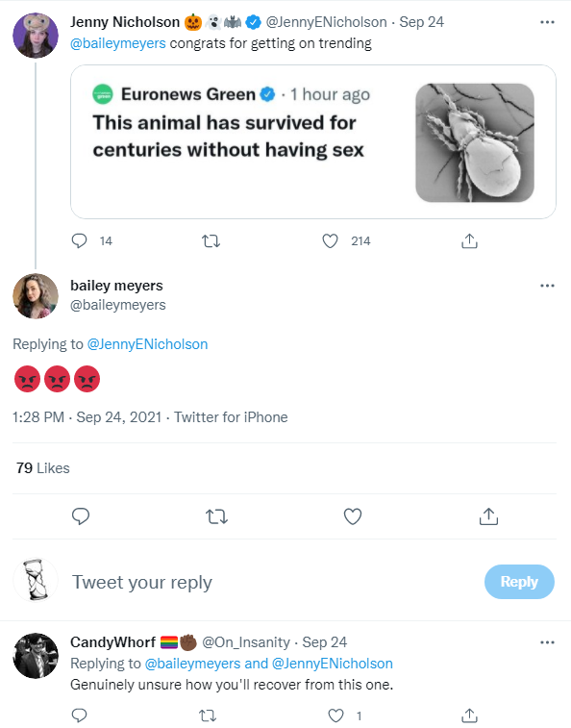
Task: Reply to bailey meyers' angry emoji tweet
Action: point(81,516)
